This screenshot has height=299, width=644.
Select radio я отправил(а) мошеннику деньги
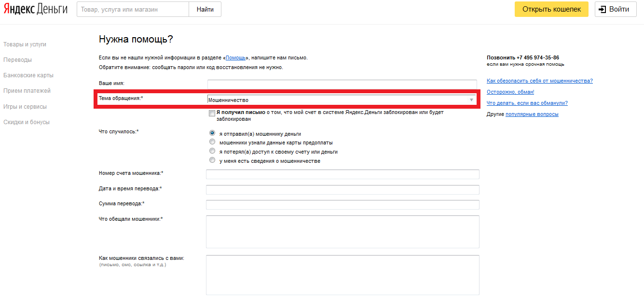coord(212,133)
